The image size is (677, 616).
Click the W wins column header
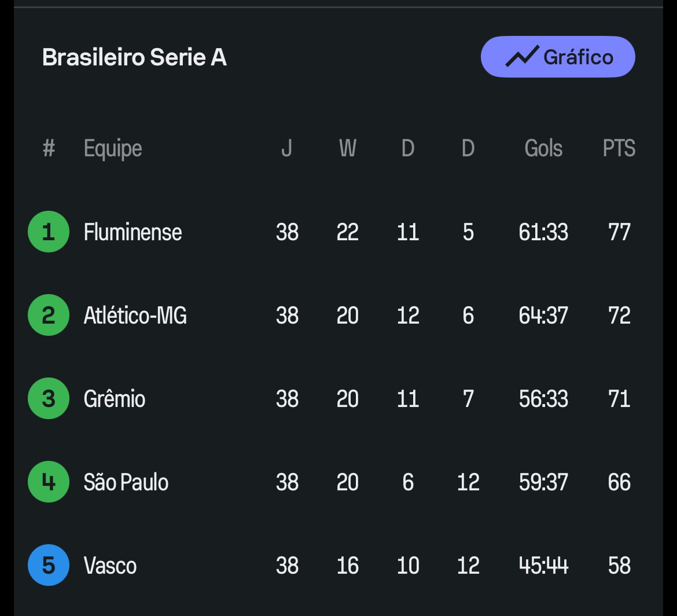pos(348,148)
